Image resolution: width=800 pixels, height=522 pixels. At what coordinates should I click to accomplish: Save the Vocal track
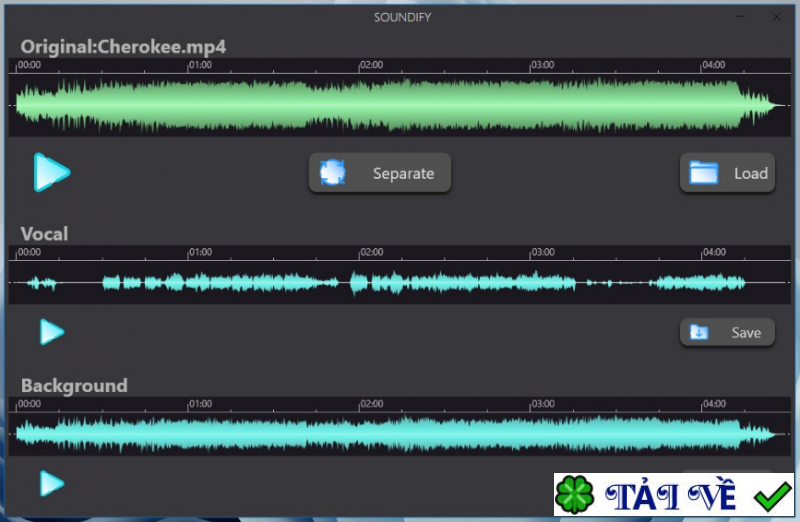[727, 333]
